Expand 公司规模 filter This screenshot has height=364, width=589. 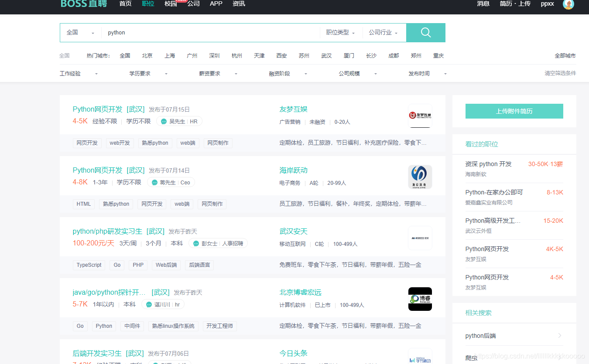(x=358, y=74)
